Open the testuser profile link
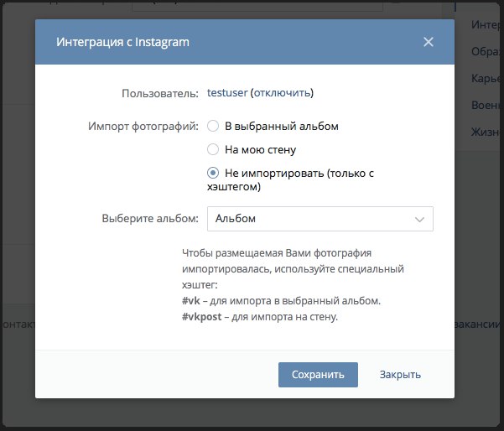Image resolution: width=504 pixels, height=431 pixels. pos(227,93)
